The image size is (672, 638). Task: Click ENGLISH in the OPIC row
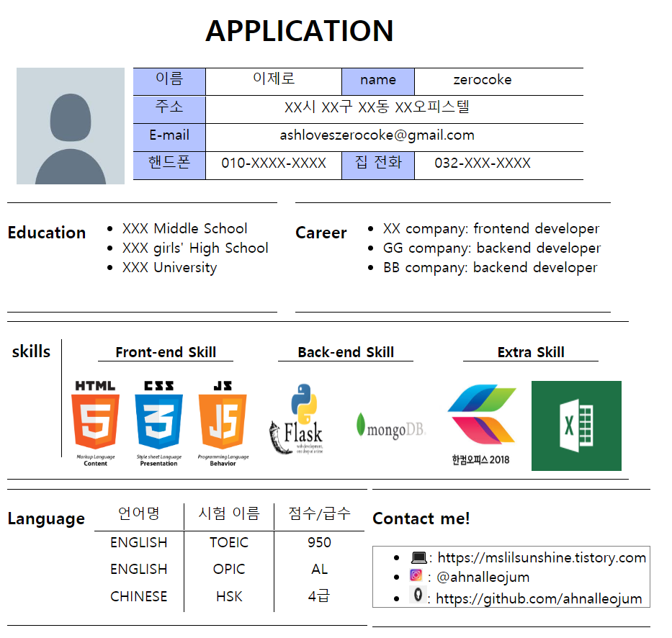[139, 569]
